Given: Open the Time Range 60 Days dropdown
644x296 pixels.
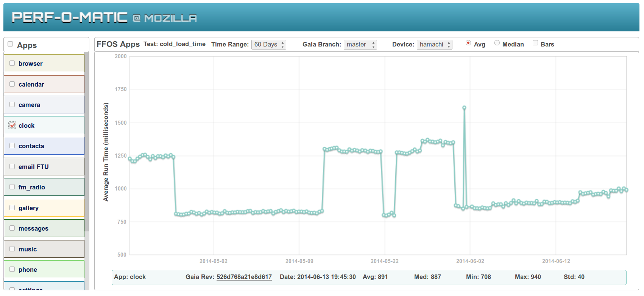Looking at the screenshot, I should 269,45.
